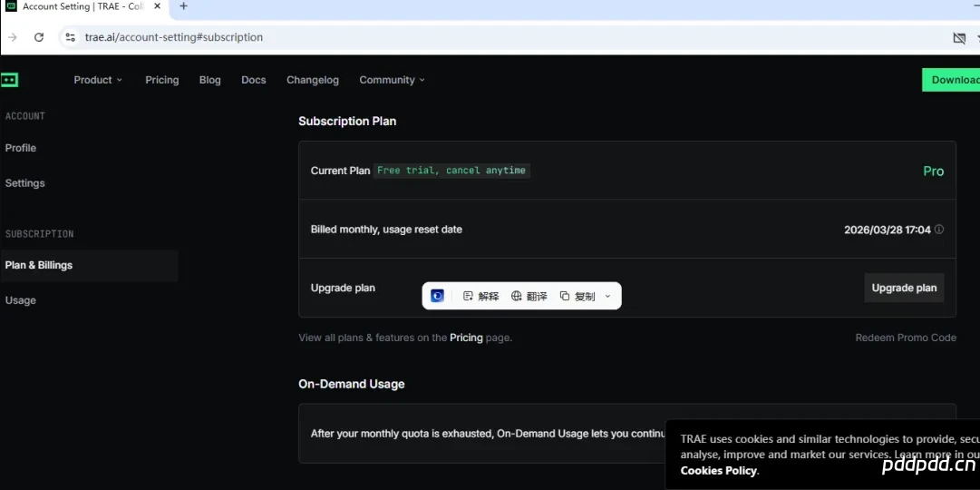This screenshot has width=980, height=490.
Task: Expand the popup toolbar's more-options chevron
Action: (607, 296)
